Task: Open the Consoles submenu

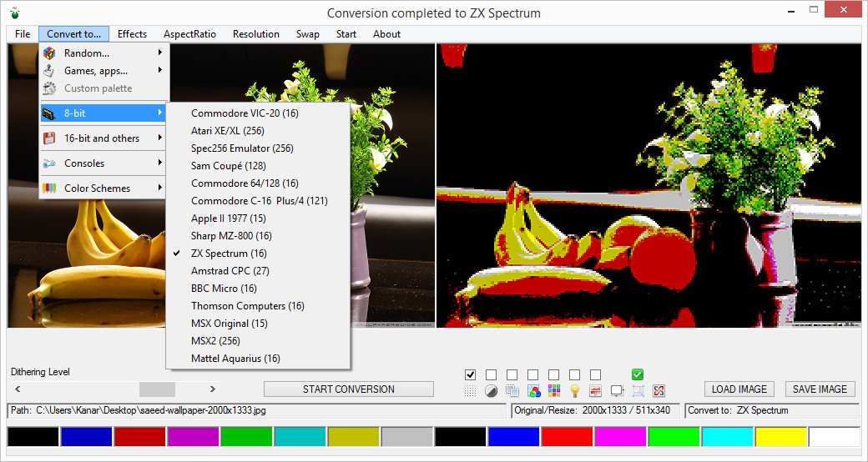Action: (x=104, y=163)
